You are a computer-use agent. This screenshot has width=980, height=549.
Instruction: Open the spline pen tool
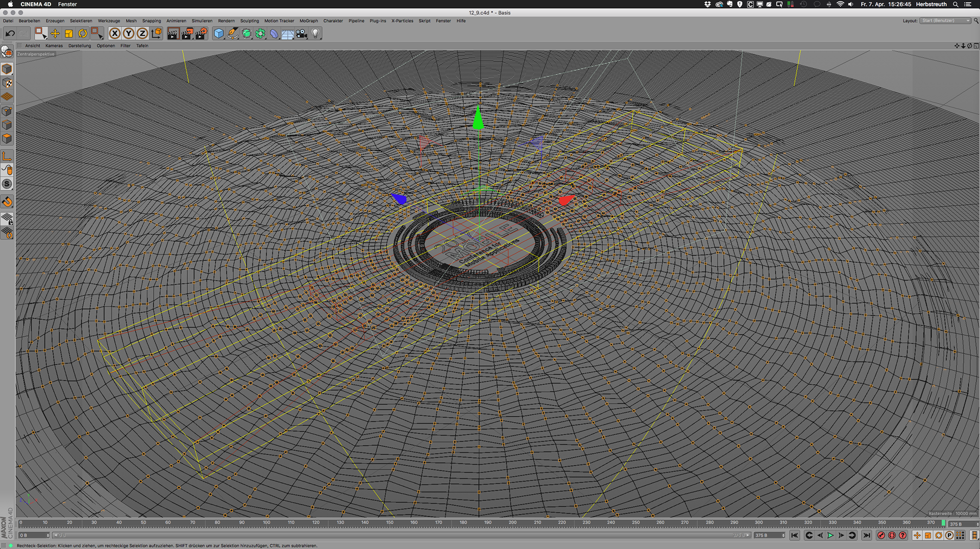pyautogui.click(x=233, y=34)
